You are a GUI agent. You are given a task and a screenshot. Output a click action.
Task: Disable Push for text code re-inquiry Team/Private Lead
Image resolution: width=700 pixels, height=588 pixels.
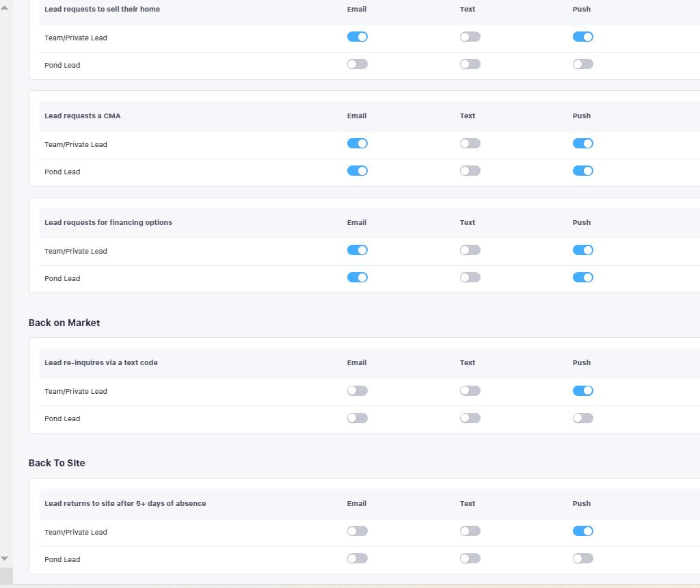click(583, 391)
